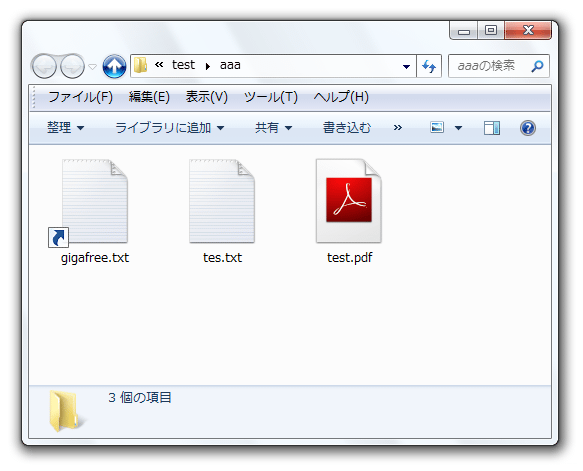
Task: Select the tes.txt file icon
Action: (x=222, y=201)
